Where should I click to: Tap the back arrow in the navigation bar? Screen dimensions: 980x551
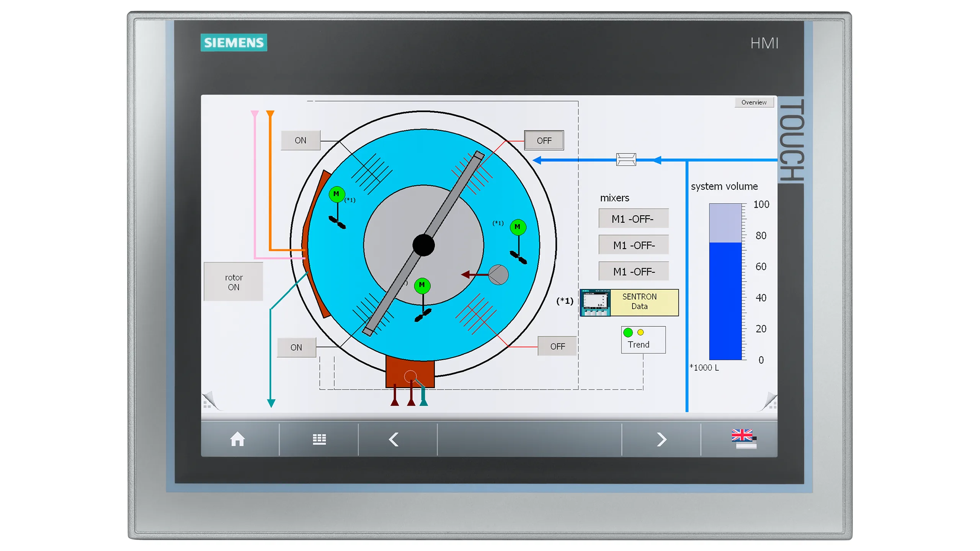coord(394,439)
